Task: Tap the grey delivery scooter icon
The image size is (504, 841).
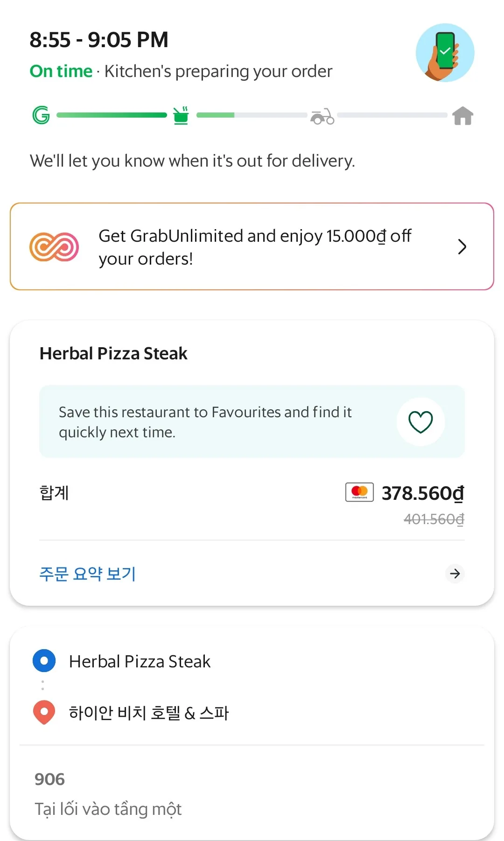Action: [x=322, y=116]
